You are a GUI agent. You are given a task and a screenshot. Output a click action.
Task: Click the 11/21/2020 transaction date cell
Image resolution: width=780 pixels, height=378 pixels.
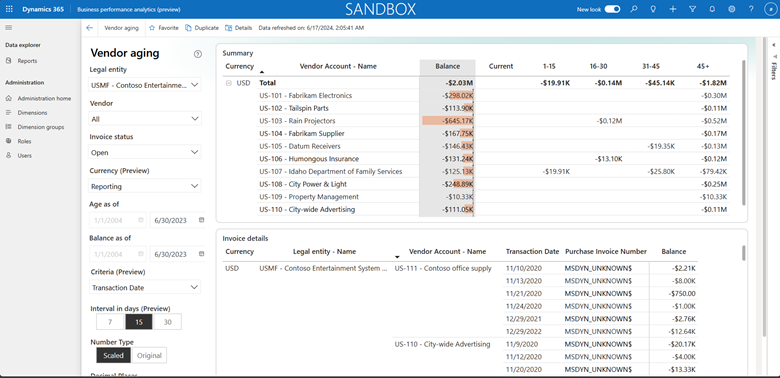click(524, 293)
